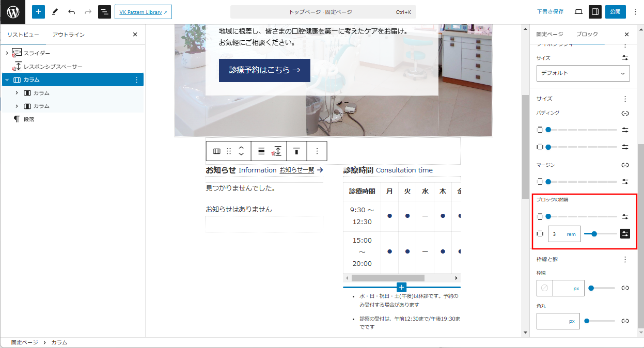Toggle custom size for block spacing
This screenshot has width=644, height=348.
click(625, 234)
